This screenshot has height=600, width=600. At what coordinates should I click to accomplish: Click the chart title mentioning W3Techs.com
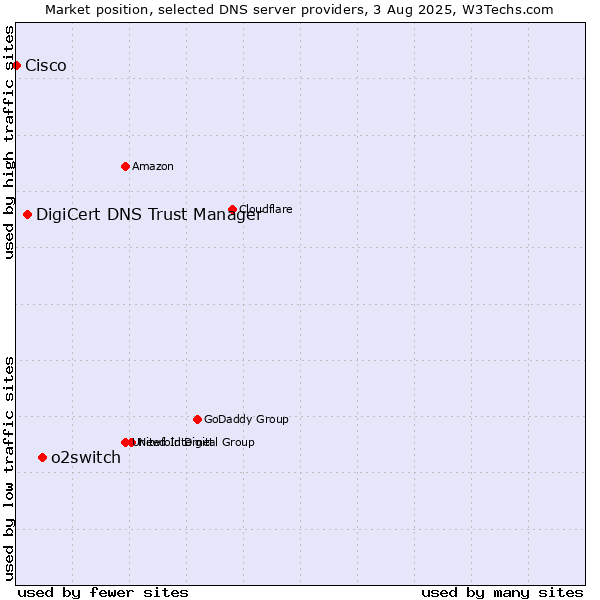(x=299, y=10)
